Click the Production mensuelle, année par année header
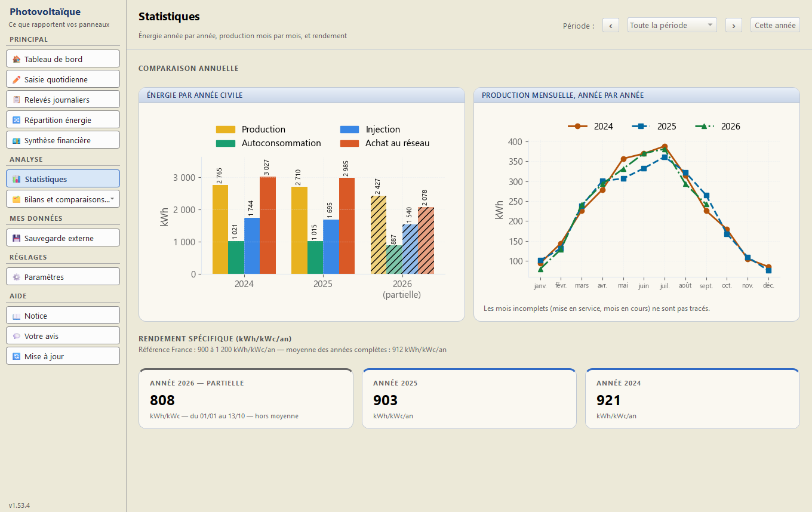The width and height of the screenshot is (812, 512). click(x=636, y=95)
